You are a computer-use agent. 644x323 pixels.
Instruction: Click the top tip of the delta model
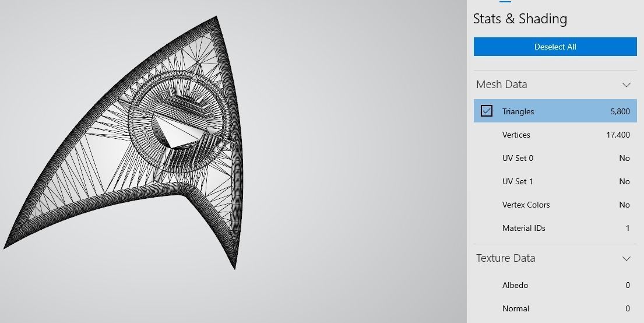coord(216,18)
